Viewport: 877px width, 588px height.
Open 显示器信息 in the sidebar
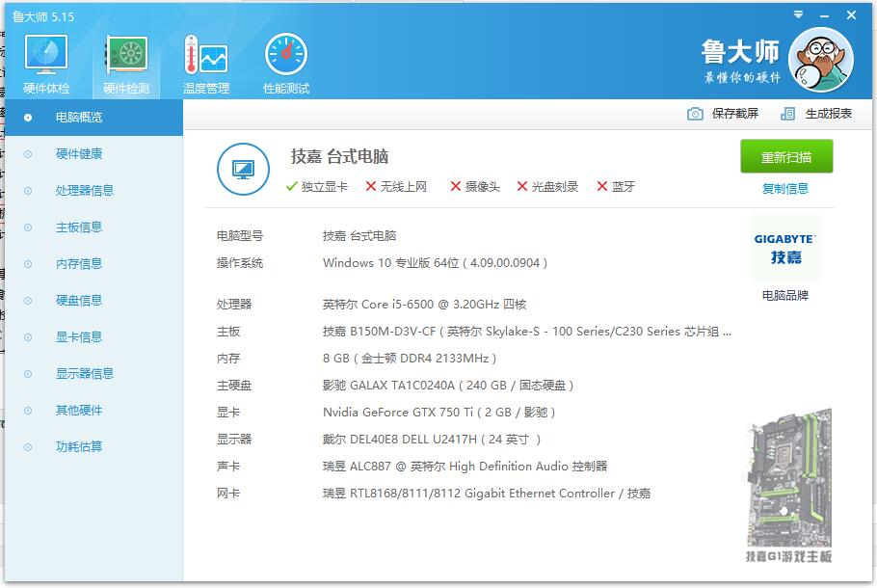[93, 374]
